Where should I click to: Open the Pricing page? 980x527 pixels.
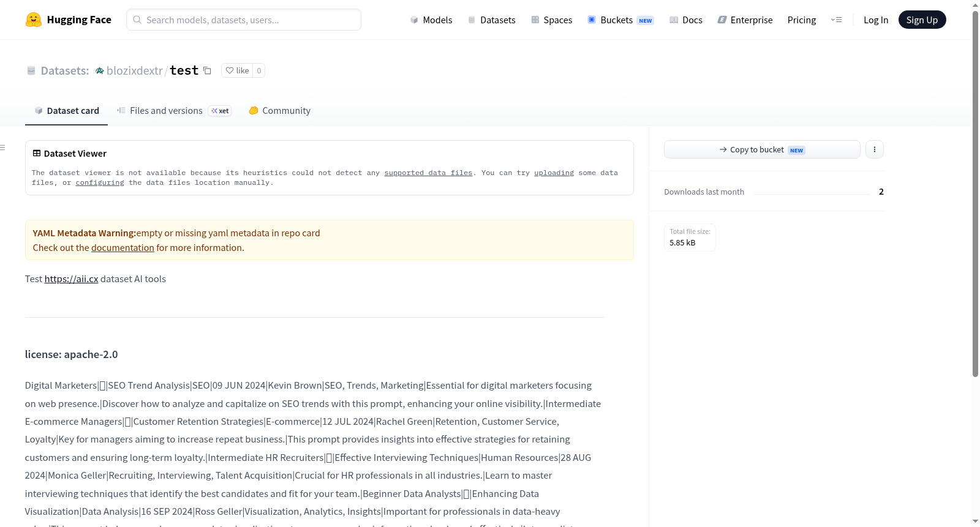tap(802, 20)
